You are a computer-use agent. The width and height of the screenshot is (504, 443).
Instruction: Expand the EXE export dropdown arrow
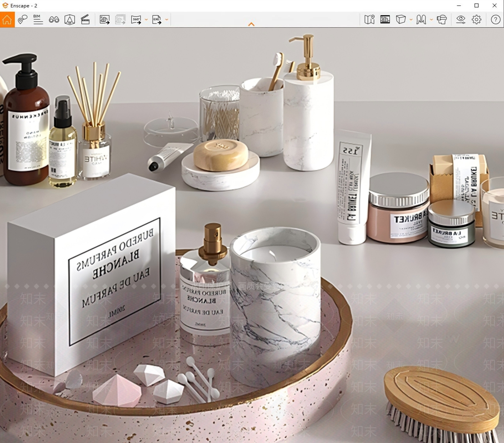pos(167,20)
